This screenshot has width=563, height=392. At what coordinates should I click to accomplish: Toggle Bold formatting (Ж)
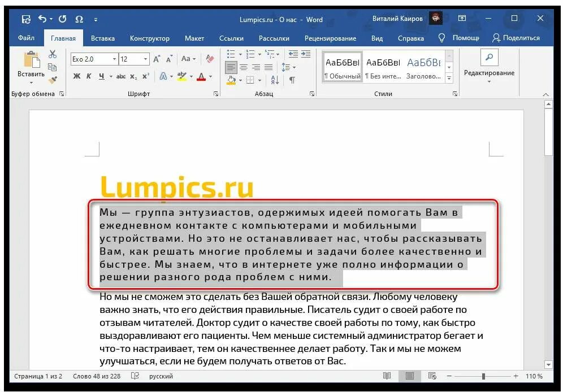tap(77, 76)
